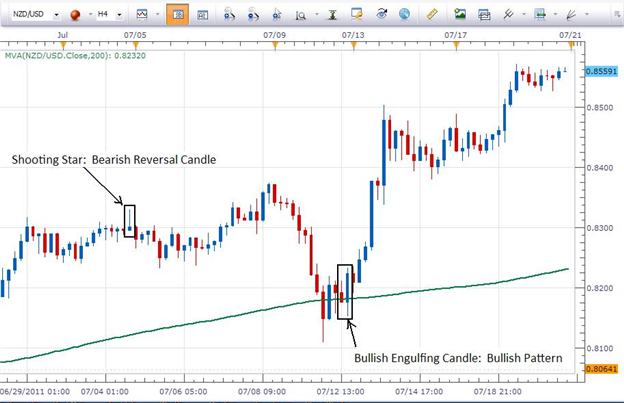Image resolution: width=624 pixels, height=403 pixels.
Task: Click the 0.8400 price axis label
Action: [x=600, y=168]
